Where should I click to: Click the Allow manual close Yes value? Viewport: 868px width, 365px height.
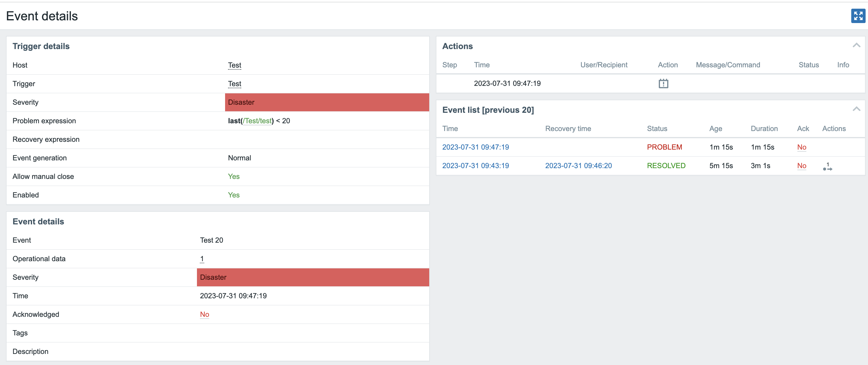(x=233, y=177)
